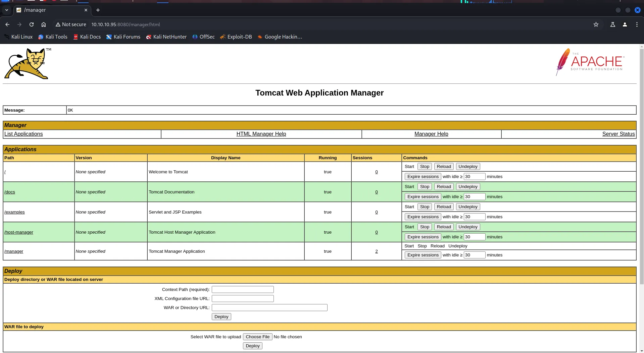Click Choose File to select WAR

(257, 337)
